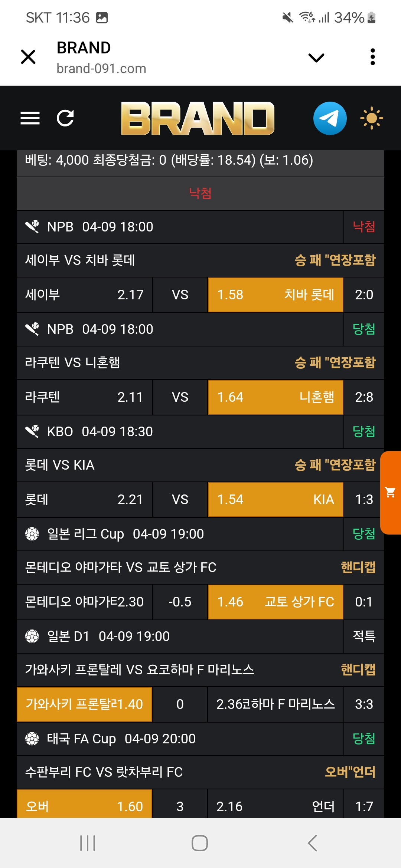
Task: Expand the page title chevron
Action: 316,57
